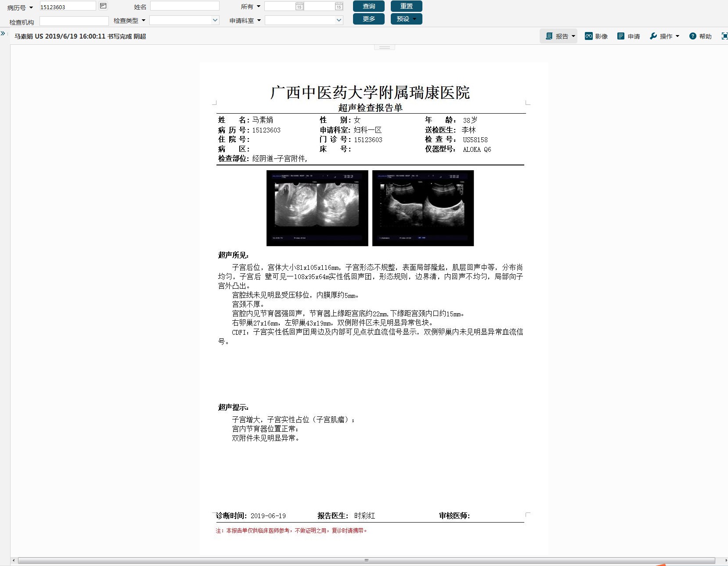Viewport: 728px width, 566px height.
Task: Click the 查询 search button
Action: tap(368, 6)
